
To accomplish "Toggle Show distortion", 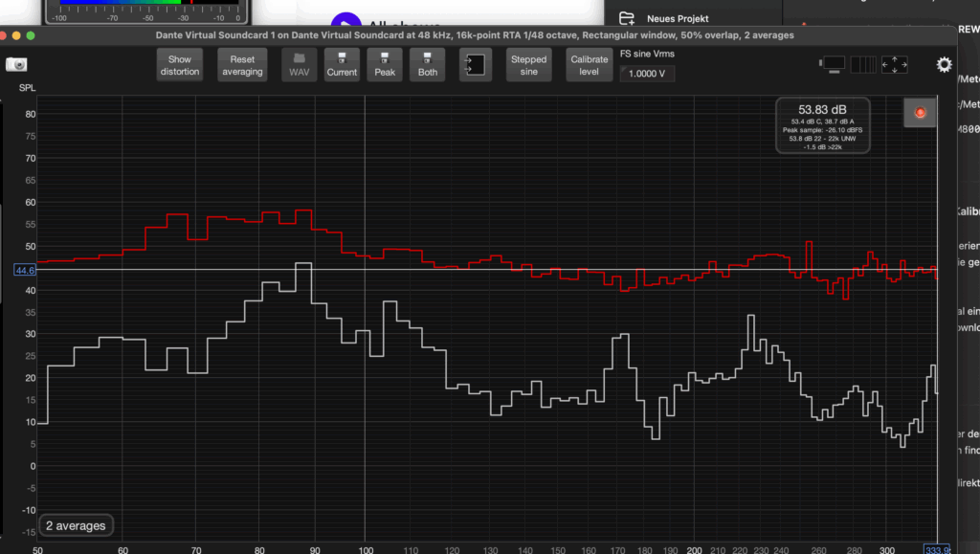I will [180, 65].
